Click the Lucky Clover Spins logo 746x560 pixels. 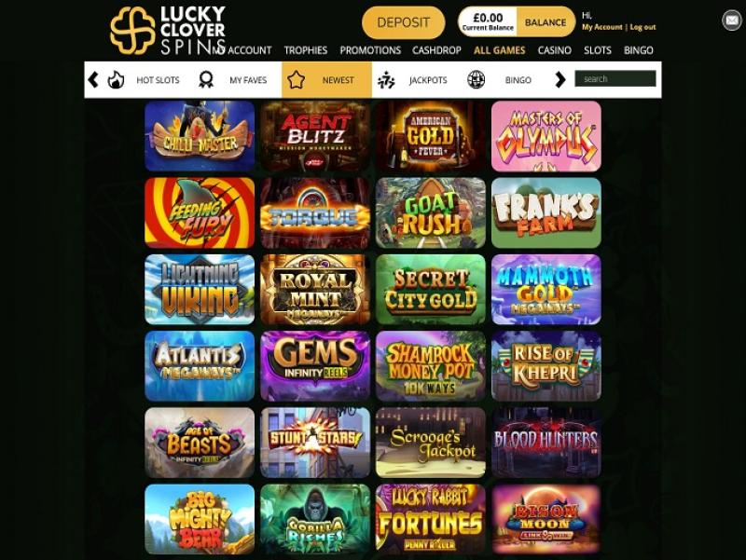pyautogui.click(x=168, y=31)
